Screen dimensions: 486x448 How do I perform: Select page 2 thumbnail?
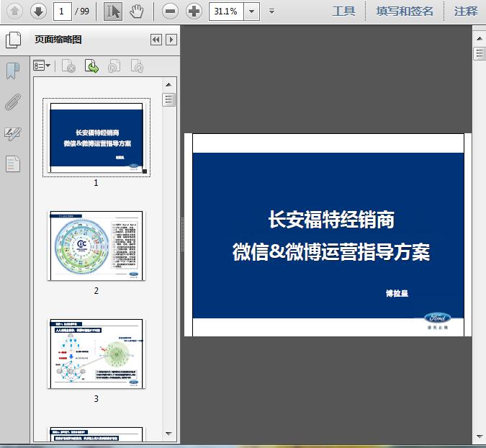click(96, 246)
